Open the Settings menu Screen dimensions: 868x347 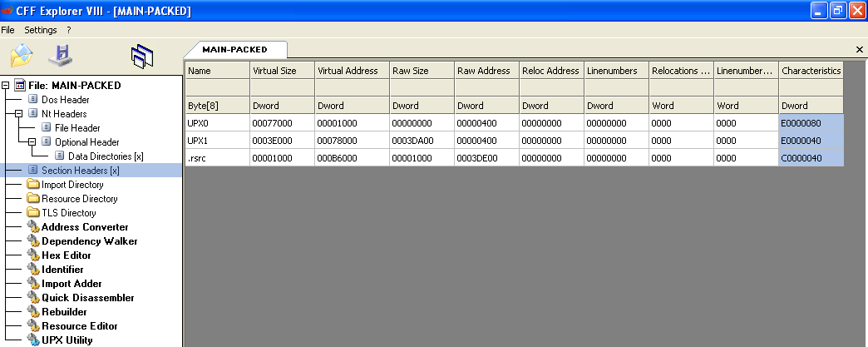click(41, 30)
